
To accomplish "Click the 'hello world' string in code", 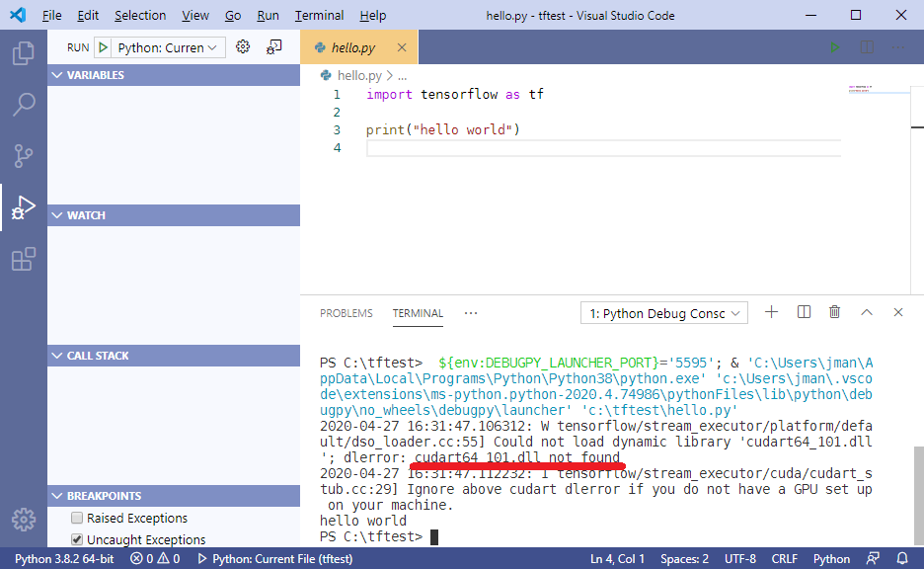I will [x=463, y=129].
